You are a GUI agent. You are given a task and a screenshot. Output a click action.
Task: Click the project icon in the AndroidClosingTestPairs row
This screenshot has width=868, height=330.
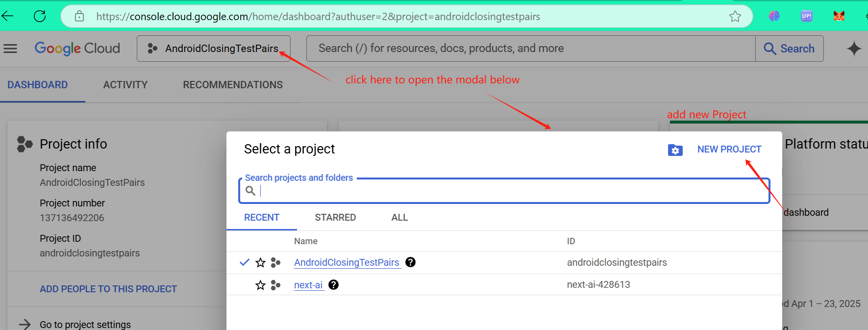tap(275, 263)
